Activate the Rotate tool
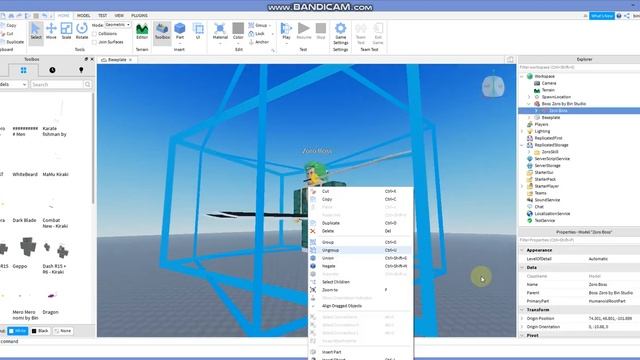640x360 pixels. [x=82, y=31]
